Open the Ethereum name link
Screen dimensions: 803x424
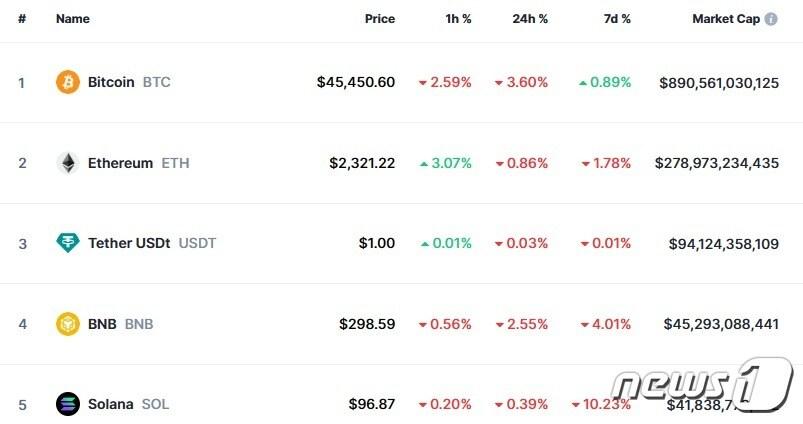(x=120, y=163)
